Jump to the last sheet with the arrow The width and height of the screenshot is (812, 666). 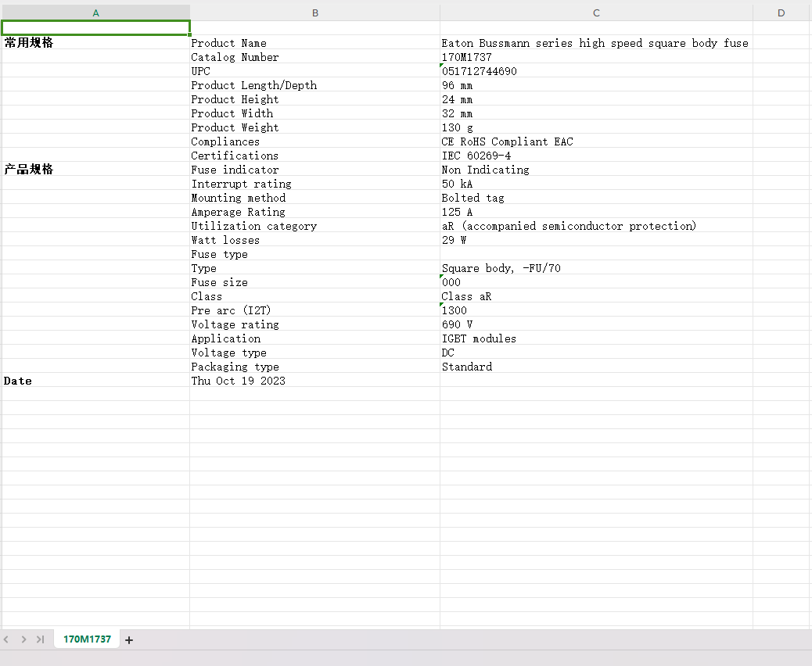pos(40,639)
